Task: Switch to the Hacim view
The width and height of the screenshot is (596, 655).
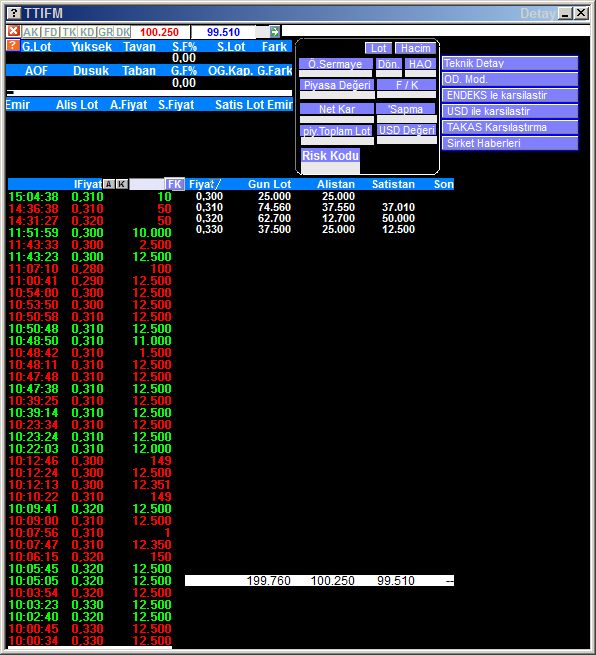Action: 416,48
